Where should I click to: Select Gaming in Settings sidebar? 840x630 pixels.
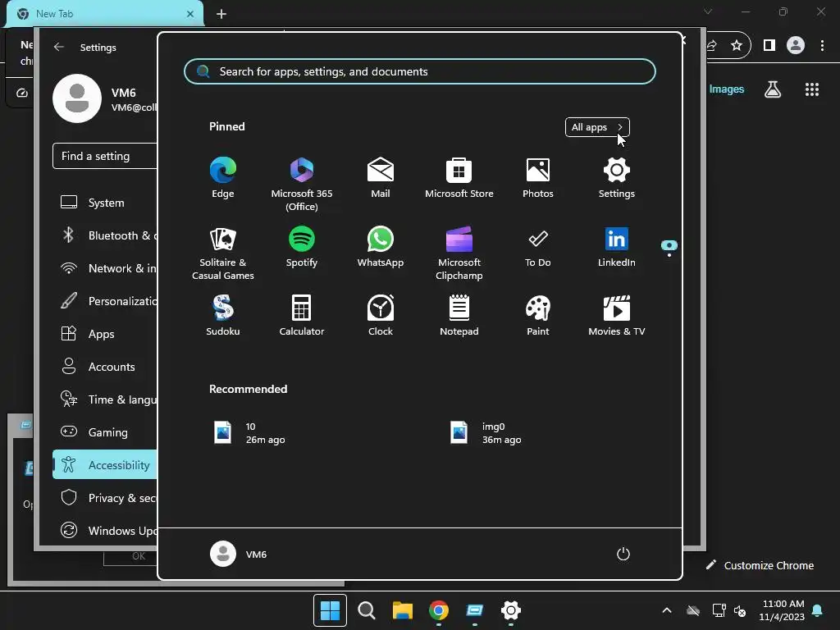tap(106, 432)
